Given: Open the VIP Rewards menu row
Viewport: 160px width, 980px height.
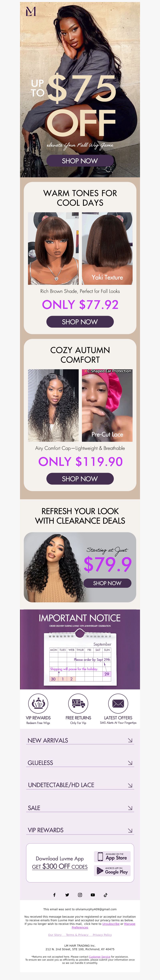Looking at the screenshot, I should coord(80,830).
